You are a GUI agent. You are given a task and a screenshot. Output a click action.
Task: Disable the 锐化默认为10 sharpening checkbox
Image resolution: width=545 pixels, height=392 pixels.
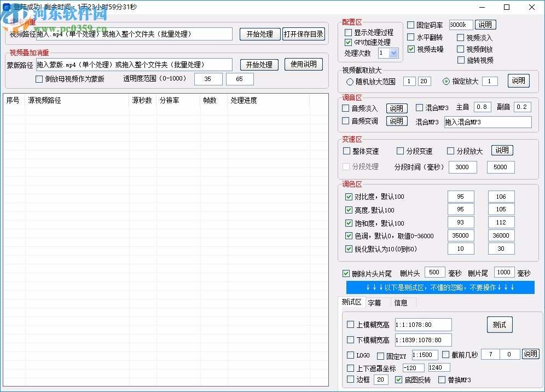[x=349, y=248]
